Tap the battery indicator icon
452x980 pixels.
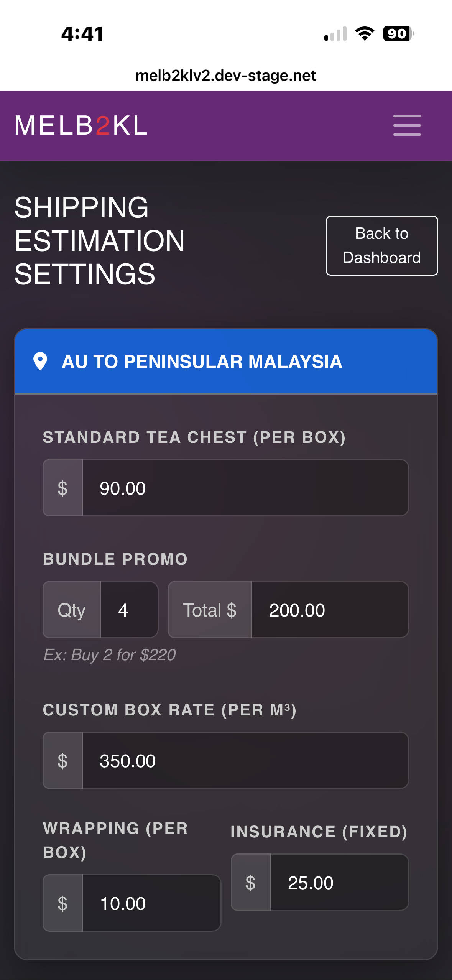[398, 34]
